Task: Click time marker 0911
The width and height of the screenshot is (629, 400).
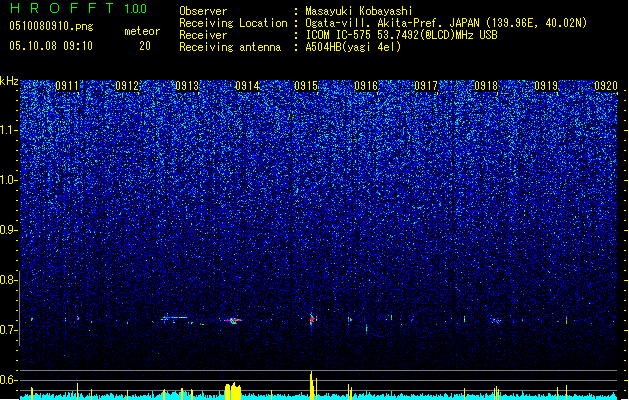Action: (67, 86)
